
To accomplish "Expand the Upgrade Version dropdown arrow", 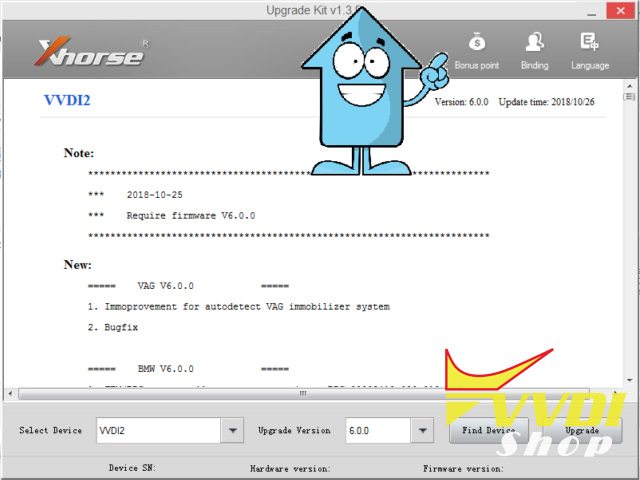I will point(422,430).
